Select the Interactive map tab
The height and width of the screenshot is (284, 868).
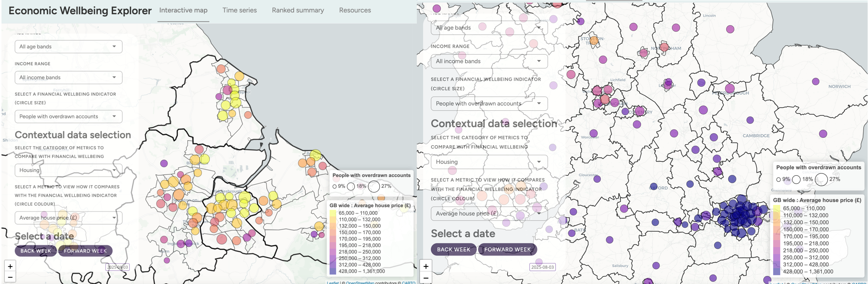183,10
